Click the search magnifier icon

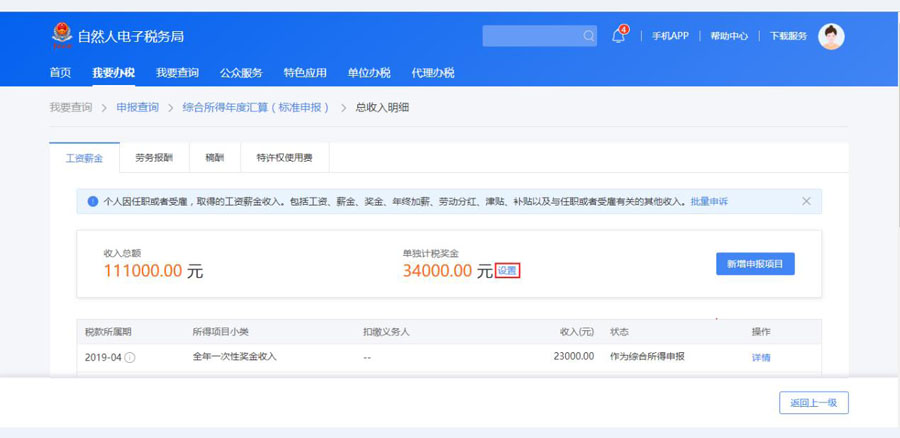click(x=588, y=36)
